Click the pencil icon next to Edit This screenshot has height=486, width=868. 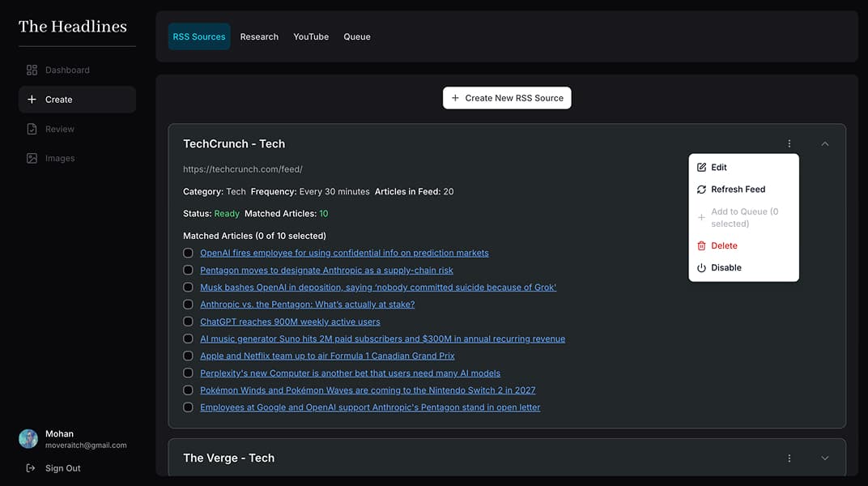pyautogui.click(x=700, y=167)
